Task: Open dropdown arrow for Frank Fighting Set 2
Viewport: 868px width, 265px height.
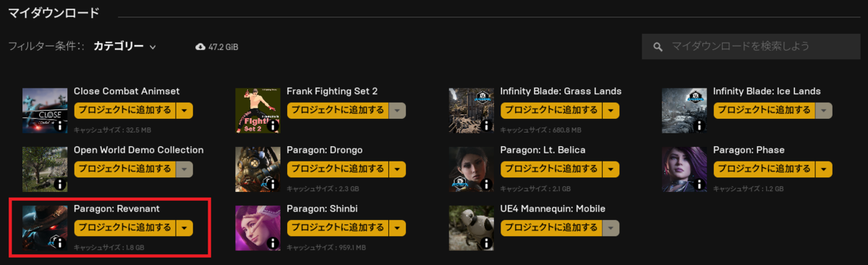Action: (397, 110)
